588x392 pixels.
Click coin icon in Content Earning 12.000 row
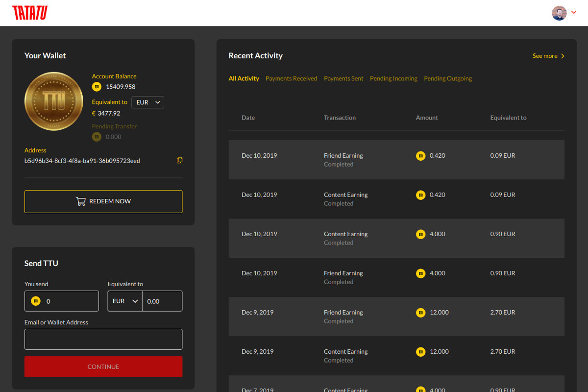tap(420, 352)
